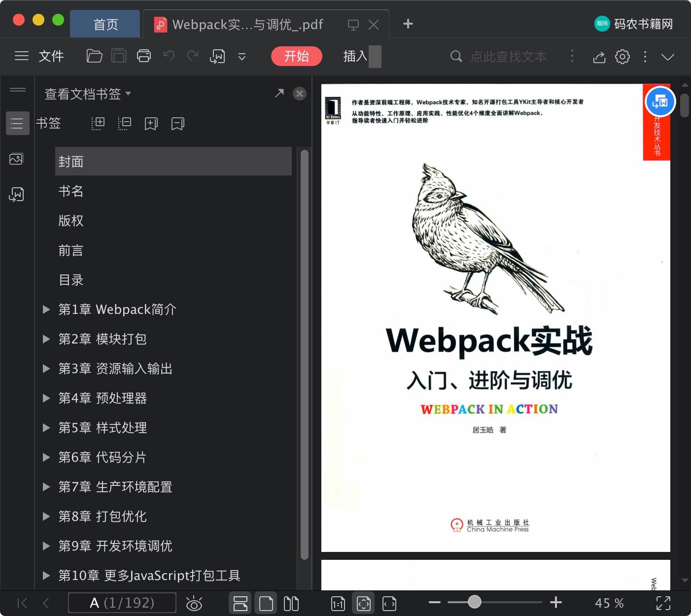Screen dimensions: 691x616
Task: Open bookmark 第10章 更多JavaScript打包工具
Action: click(x=149, y=576)
